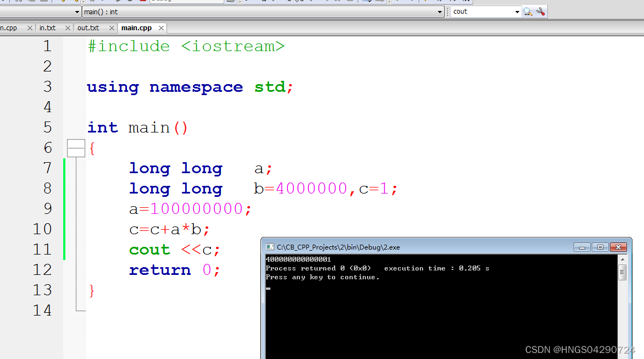
Task: Click line number 11 in the gutter
Action: point(42,249)
